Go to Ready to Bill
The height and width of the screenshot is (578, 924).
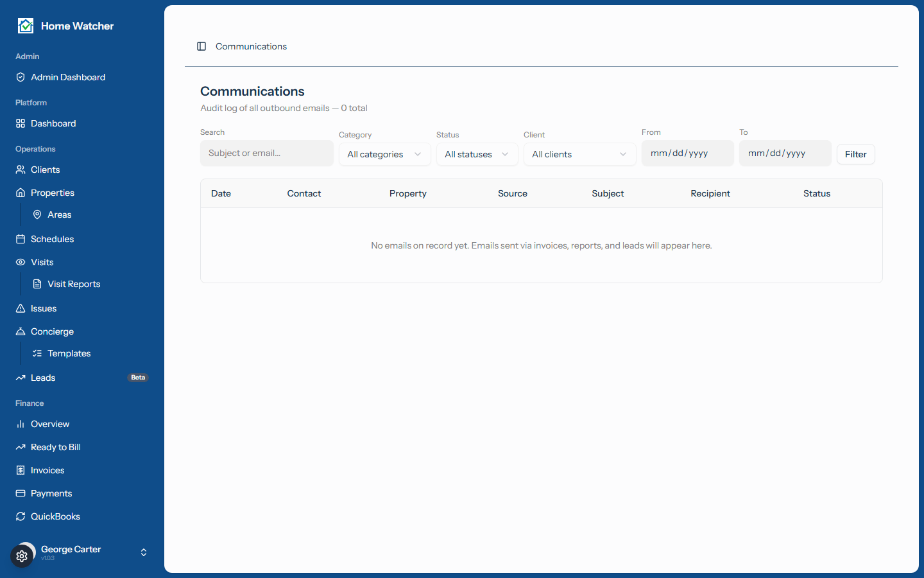[x=82, y=447]
